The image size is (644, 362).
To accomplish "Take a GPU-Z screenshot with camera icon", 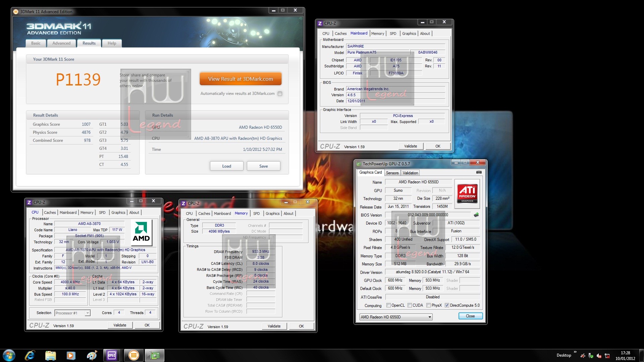I will tap(479, 172).
